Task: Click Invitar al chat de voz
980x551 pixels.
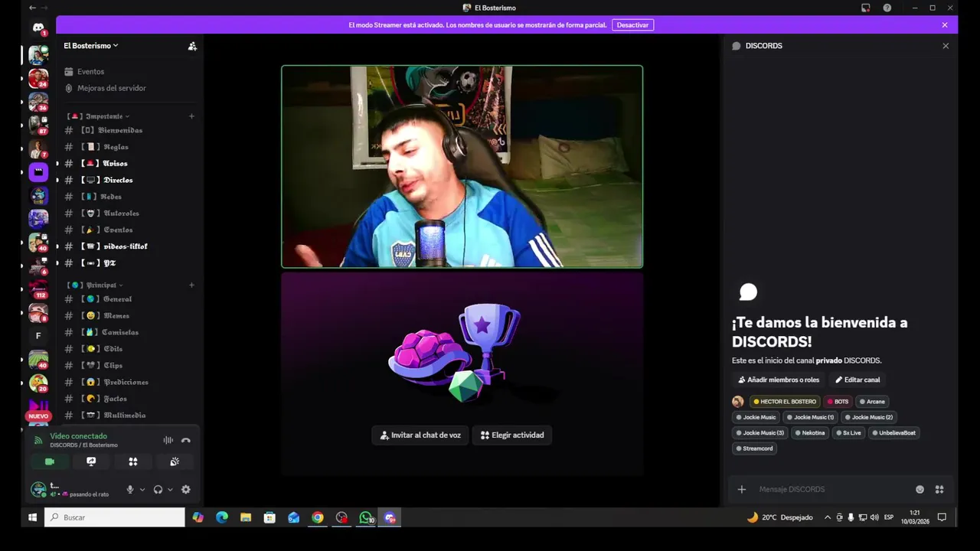Action: [420, 435]
